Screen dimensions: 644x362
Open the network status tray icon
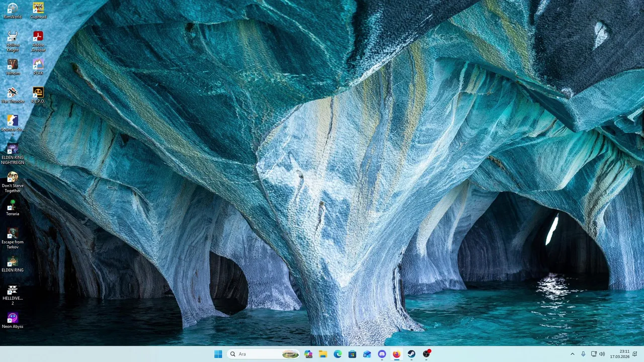coord(594,354)
